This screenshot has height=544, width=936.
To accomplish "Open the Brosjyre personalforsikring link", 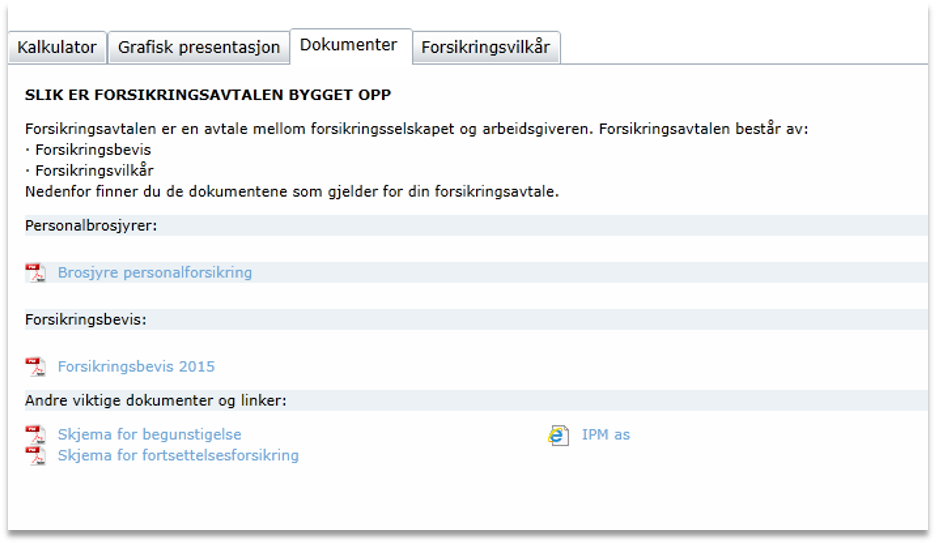I will (155, 273).
